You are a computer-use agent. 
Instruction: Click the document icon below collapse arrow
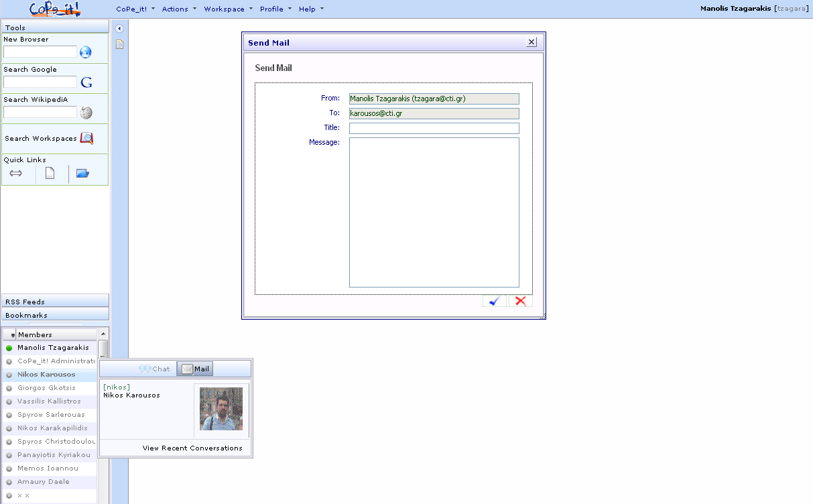click(x=119, y=44)
